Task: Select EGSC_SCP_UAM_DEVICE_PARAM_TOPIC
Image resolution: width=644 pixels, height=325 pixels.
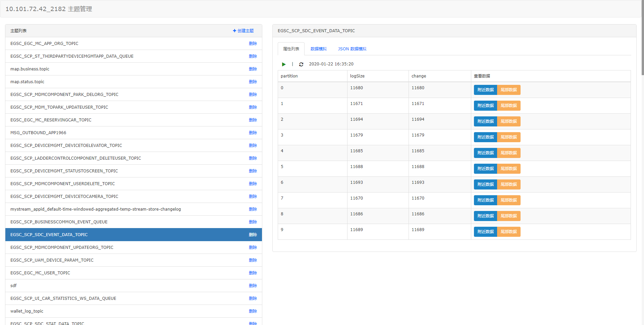Action: point(133,260)
